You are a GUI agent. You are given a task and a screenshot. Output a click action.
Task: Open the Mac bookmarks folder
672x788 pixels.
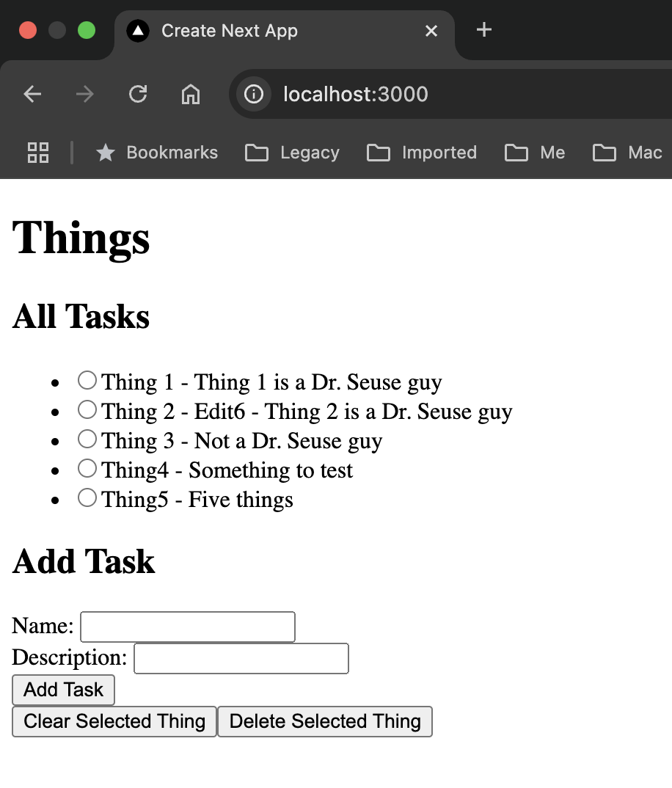tap(627, 153)
